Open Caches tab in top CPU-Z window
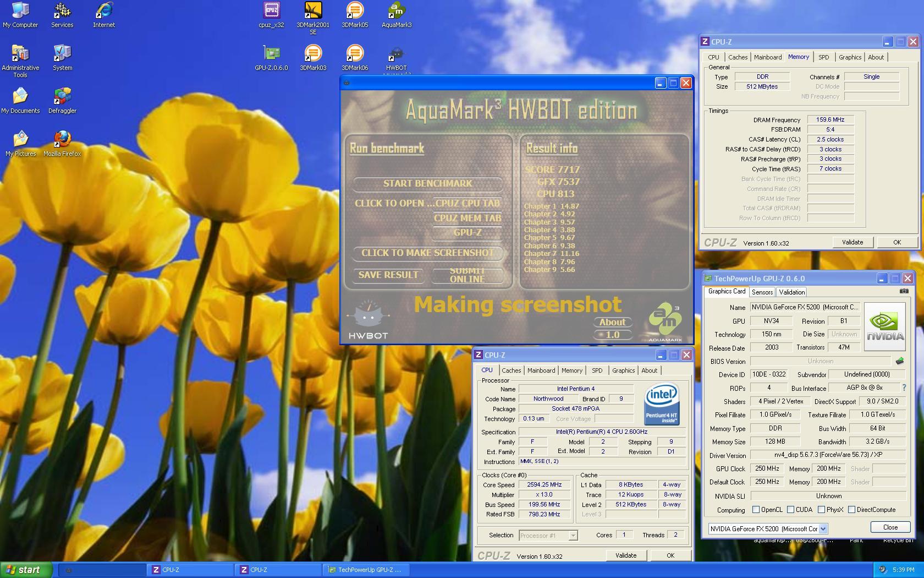This screenshot has height=578, width=924. (738, 57)
